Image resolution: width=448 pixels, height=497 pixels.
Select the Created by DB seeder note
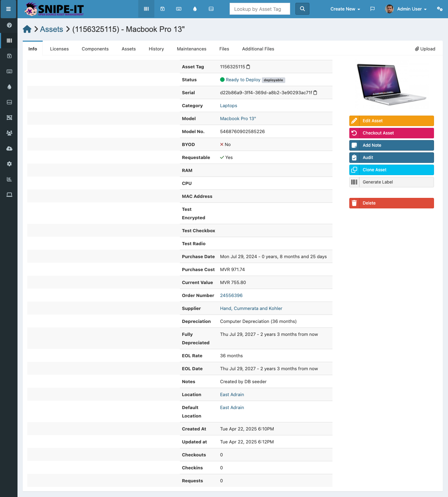243,381
